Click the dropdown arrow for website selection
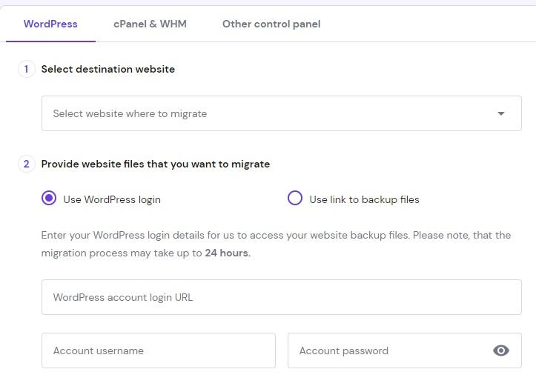The height and width of the screenshot is (392, 536). coord(501,113)
